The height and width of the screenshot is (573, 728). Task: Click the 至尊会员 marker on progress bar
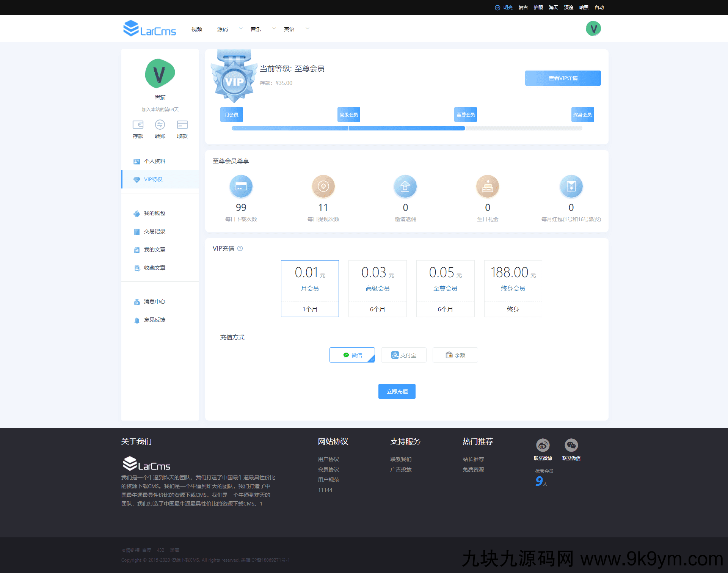click(x=465, y=114)
